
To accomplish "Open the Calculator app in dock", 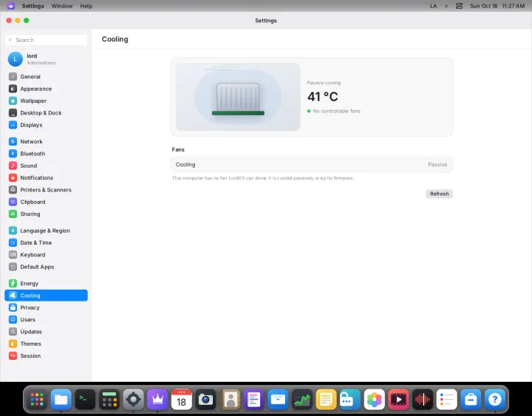I will pyautogui.click(x=109, y=399).
